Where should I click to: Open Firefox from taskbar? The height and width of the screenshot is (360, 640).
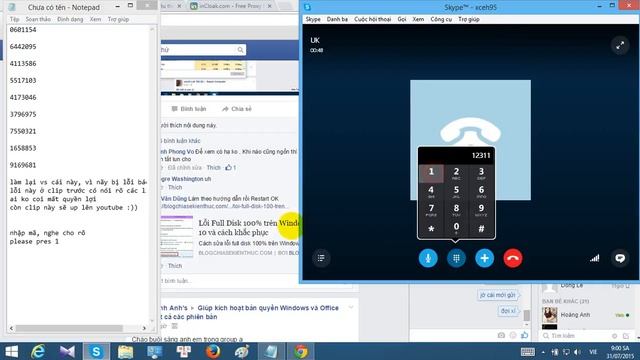pyautogui.click(x=213, y=351)
